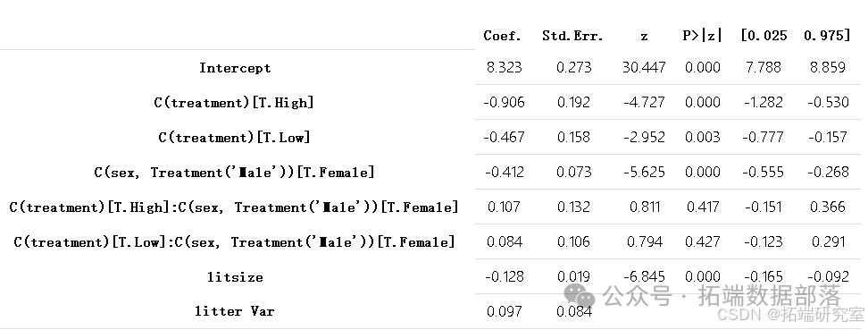Select the Intercept row label

pos(235,68)
